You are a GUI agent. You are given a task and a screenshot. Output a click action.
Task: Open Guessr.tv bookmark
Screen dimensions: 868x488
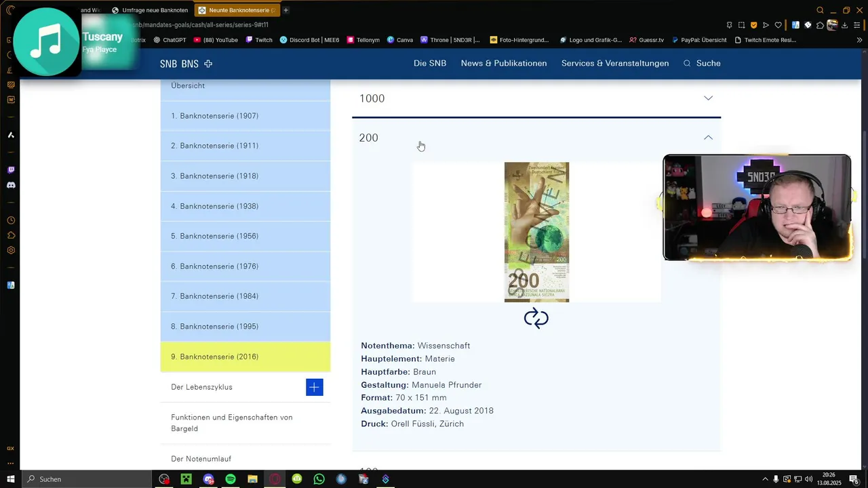[x=646, y=40]
